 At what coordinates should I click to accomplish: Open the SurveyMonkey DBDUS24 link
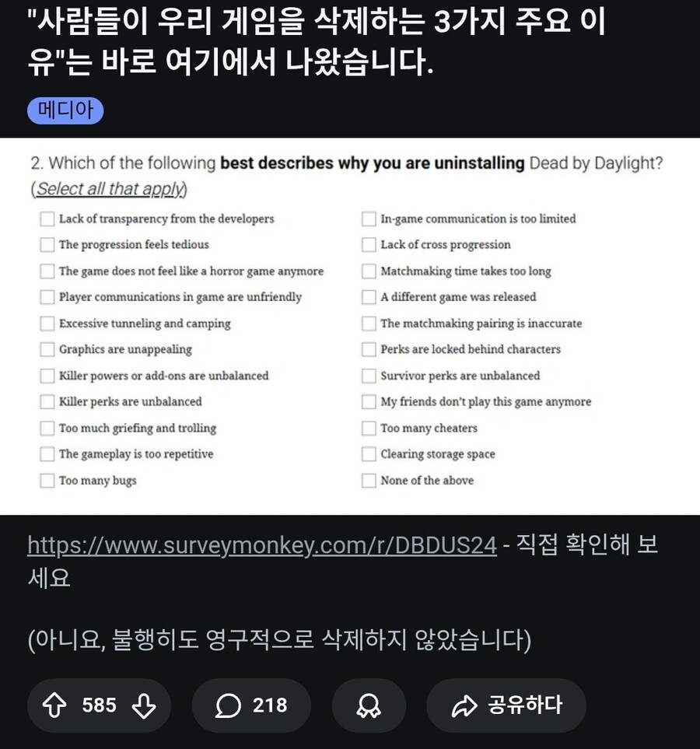(261, 544)
